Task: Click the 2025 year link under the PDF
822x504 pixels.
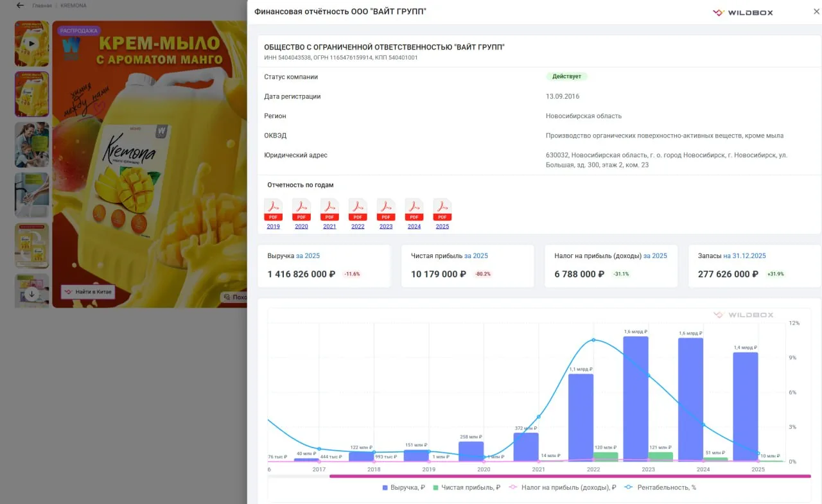Action: (x=442, y=227)
